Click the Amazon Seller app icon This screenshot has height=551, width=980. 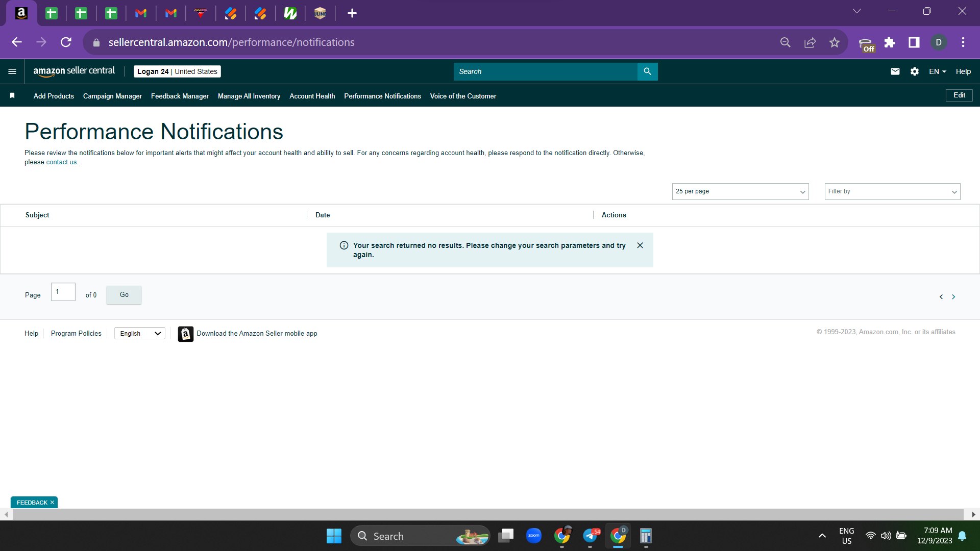click(x=186, y=334)
